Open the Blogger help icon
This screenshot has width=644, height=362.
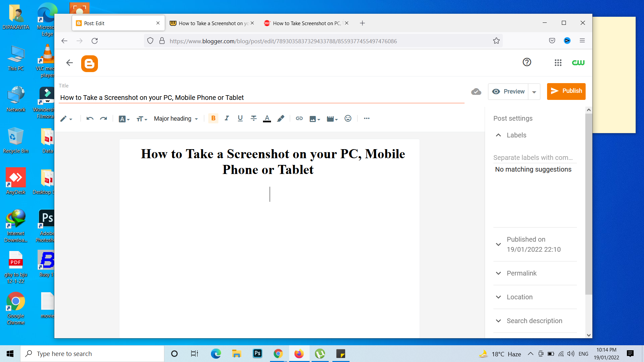point(527,62)
